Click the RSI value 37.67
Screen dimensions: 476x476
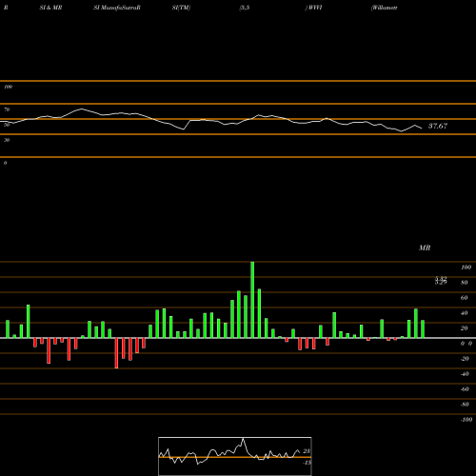(438, 126)
